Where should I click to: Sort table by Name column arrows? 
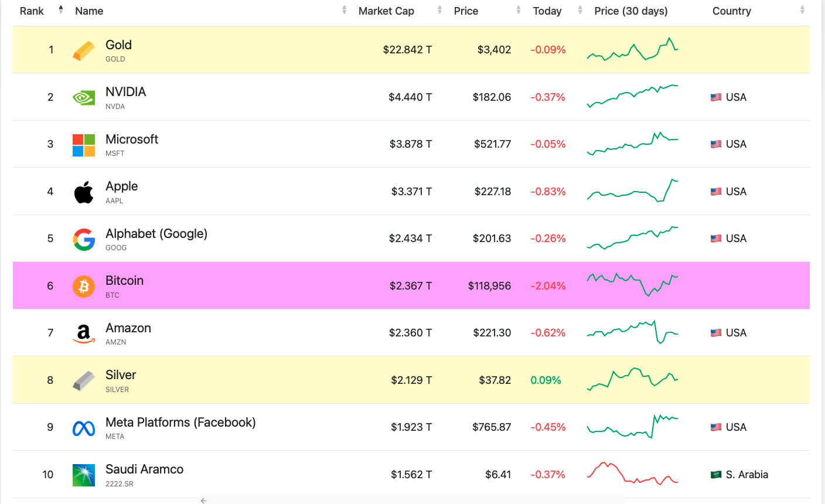coord(345,10)
